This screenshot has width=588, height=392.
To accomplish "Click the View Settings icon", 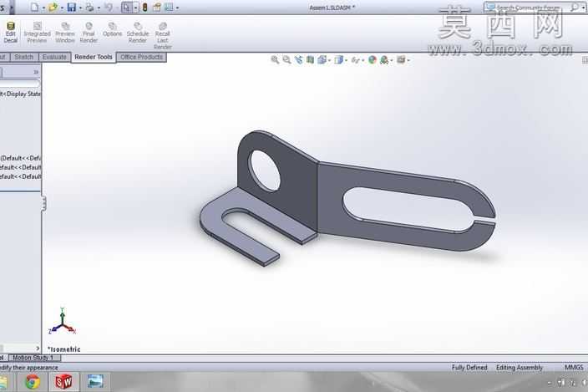I will coord(401,59).
